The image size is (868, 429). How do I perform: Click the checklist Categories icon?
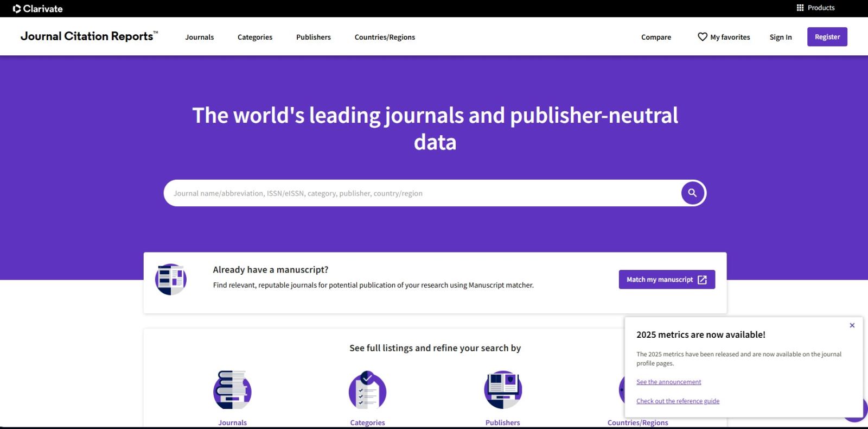click(x=367, y=390)
